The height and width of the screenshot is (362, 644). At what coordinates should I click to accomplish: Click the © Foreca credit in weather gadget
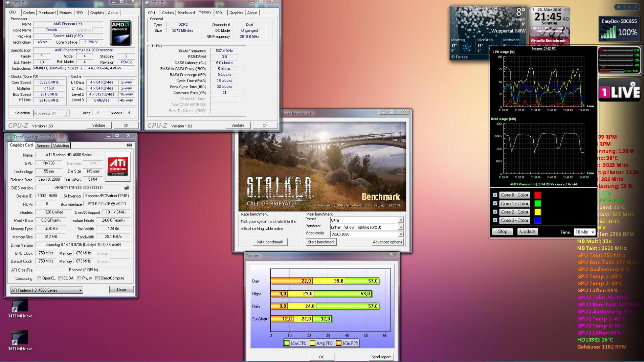tap(460, 57)
